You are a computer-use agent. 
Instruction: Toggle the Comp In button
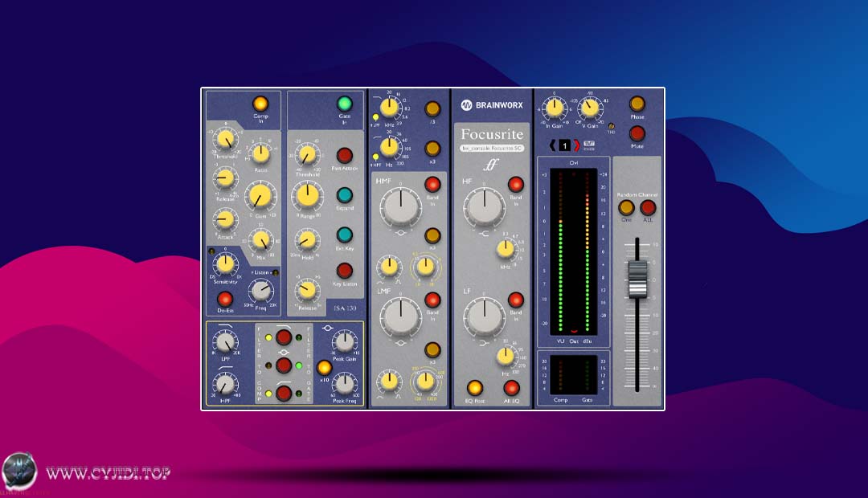(260, 104)
